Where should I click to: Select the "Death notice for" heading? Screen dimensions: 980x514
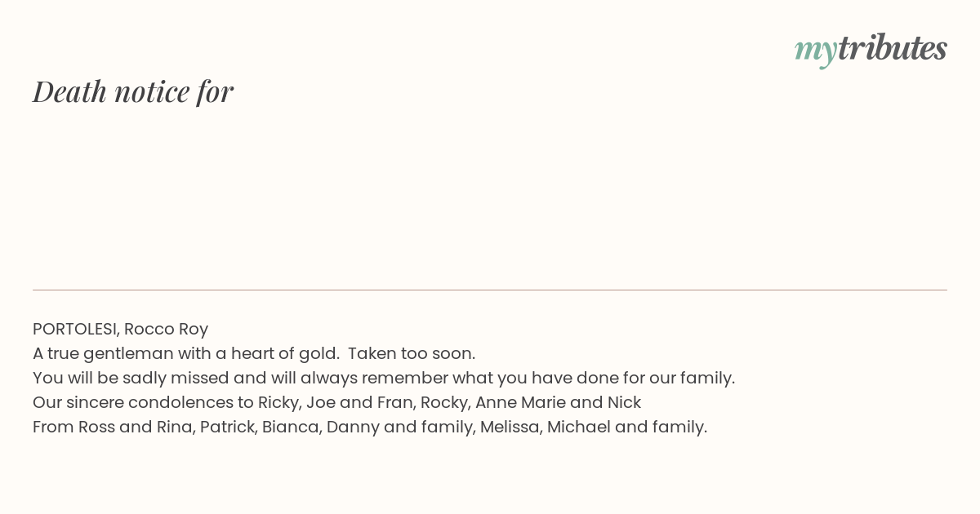click(x=133, y=91)
